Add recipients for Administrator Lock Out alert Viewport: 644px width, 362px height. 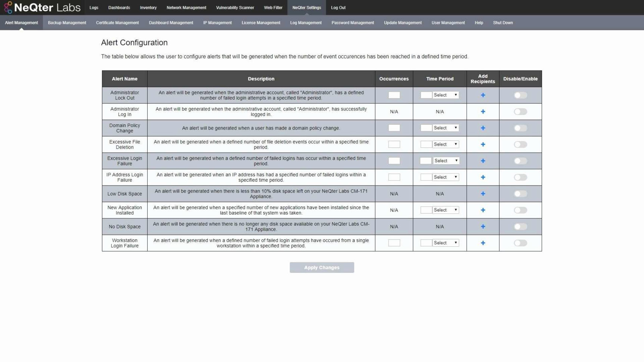point(483,95)
